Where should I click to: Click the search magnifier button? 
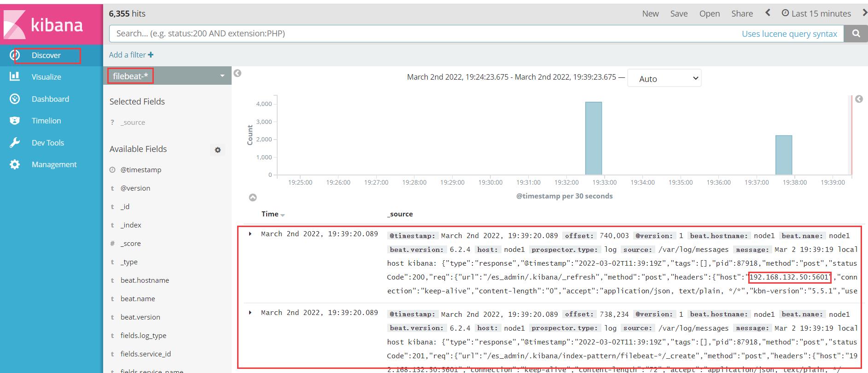click(x=856, y=33)
